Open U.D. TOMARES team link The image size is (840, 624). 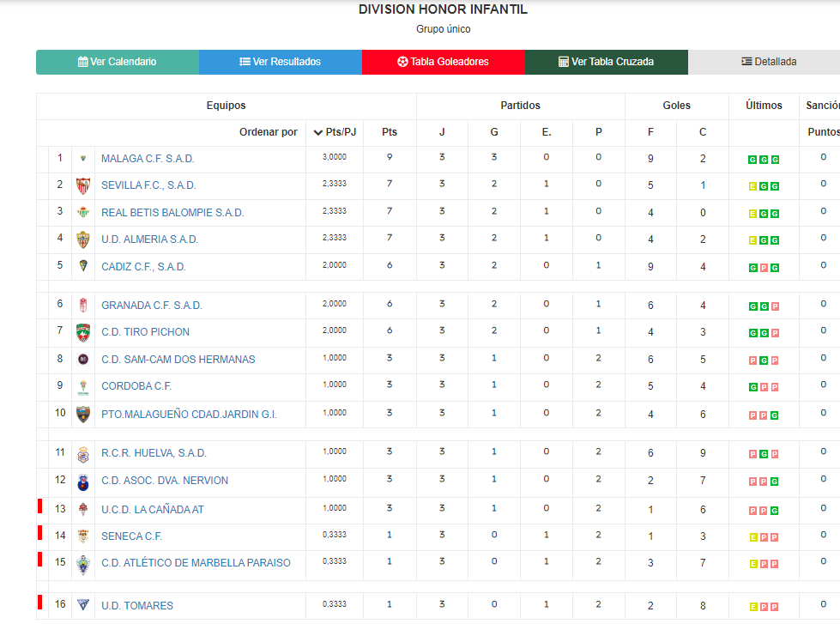pyautogui.click(x=137, y=606)
